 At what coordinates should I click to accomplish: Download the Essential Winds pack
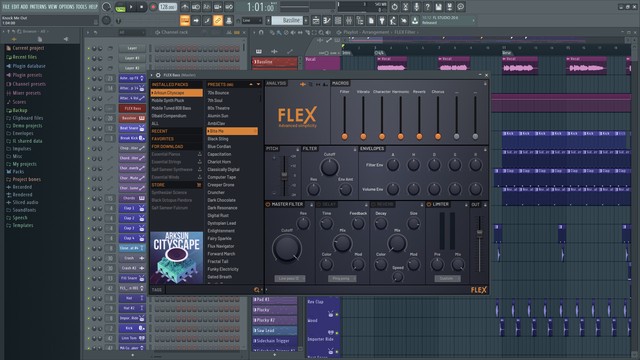point(200,177)
